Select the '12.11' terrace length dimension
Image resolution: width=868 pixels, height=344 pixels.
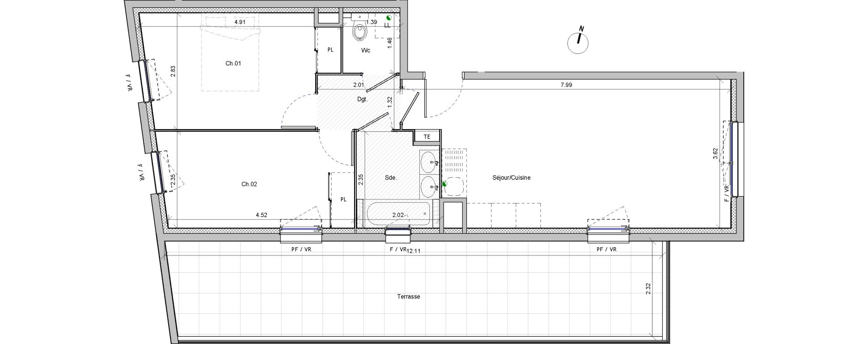coord(414,250)
